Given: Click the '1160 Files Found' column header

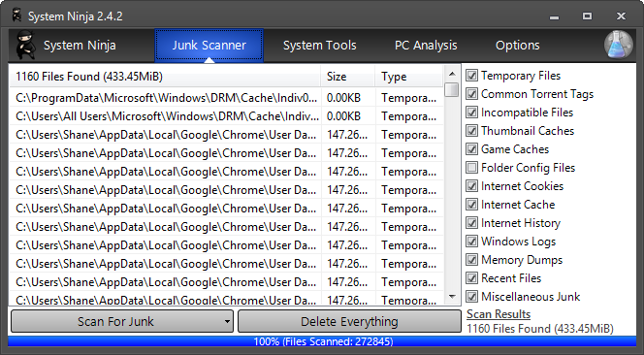Looking at the screenshot, I should [x=165, y=77].
